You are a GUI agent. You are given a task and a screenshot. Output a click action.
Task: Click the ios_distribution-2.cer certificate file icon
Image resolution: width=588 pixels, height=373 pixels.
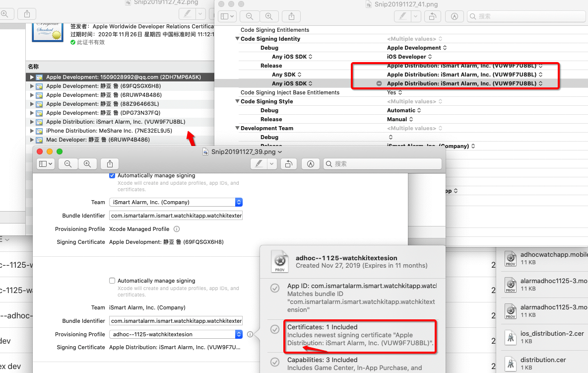pos(511,337)
